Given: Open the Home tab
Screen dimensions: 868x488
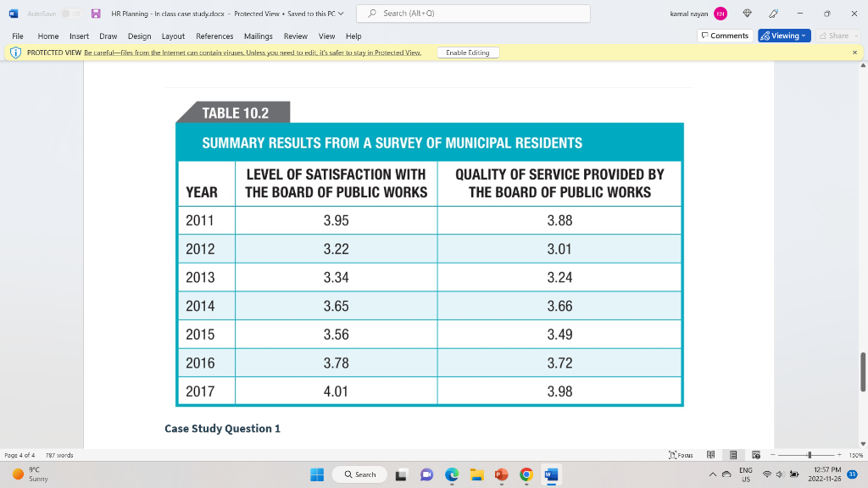Looking at the screenshot, I should coord(48,36).
